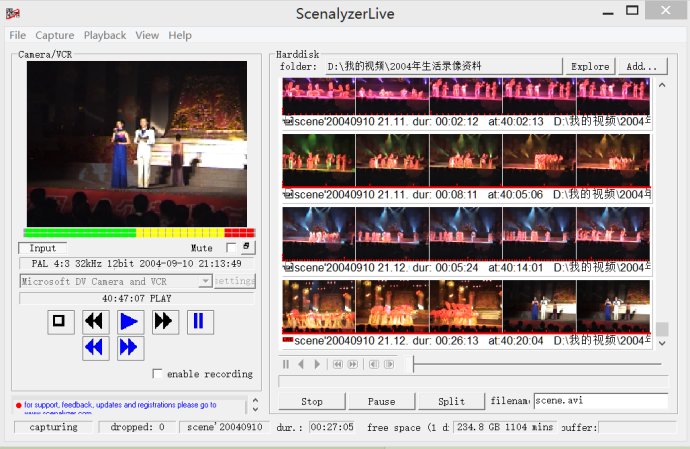Click the harddisk player forward play arrow

point(317,364)
